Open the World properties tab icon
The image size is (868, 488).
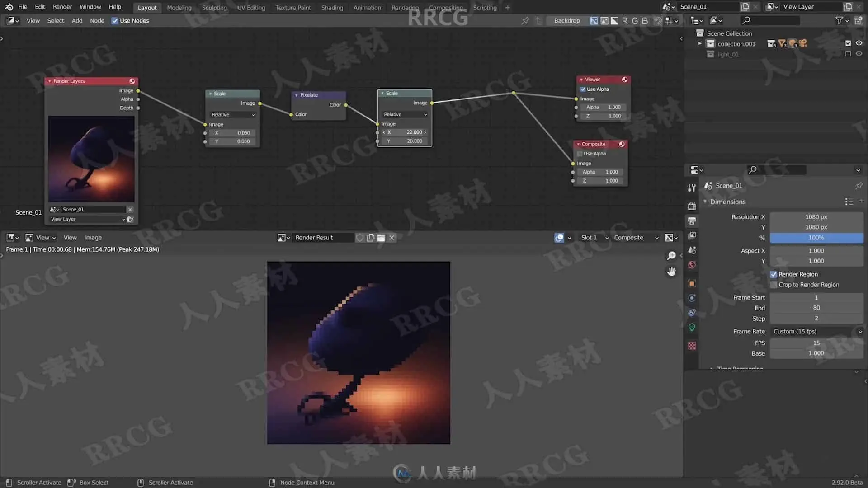tap(692, 265)
